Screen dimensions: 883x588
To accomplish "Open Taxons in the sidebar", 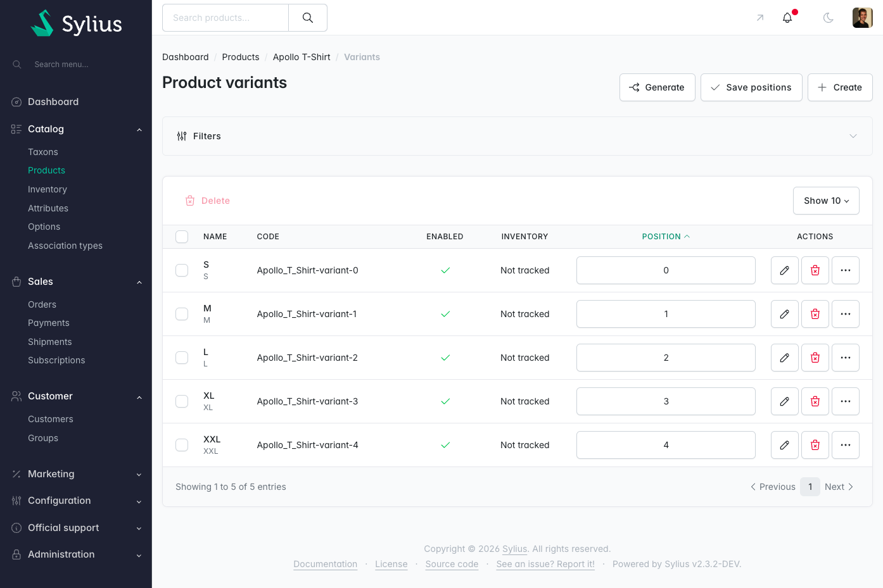I will (x=43, y=152).
